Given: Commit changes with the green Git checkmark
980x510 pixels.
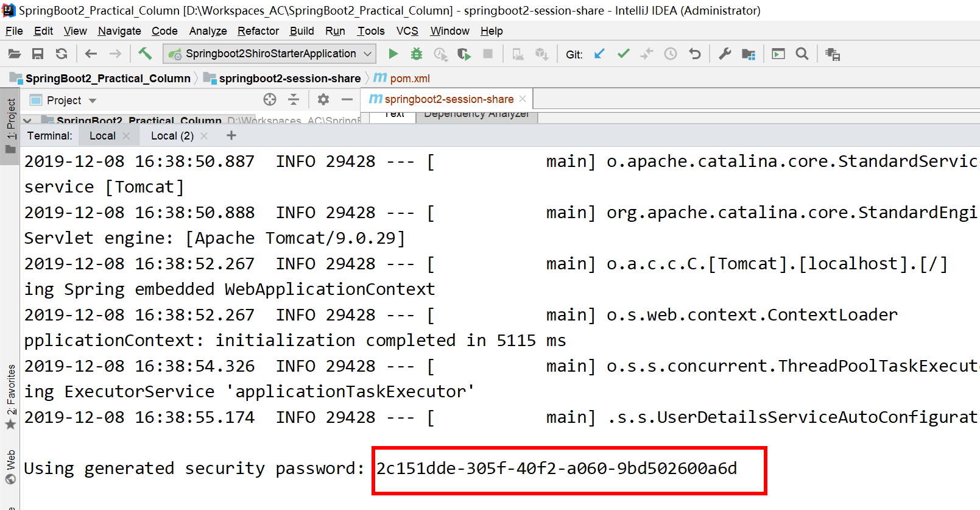Looking at the screenshot, I should point(623,54).
